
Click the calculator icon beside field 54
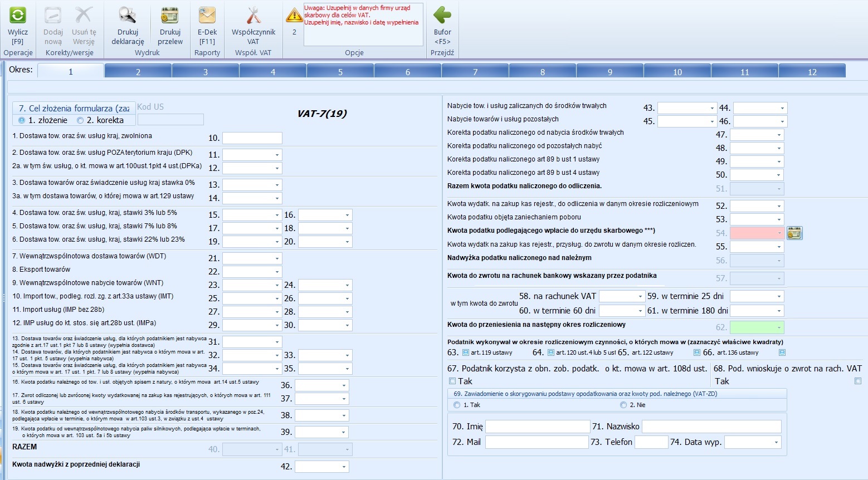(x=794, y=233)
